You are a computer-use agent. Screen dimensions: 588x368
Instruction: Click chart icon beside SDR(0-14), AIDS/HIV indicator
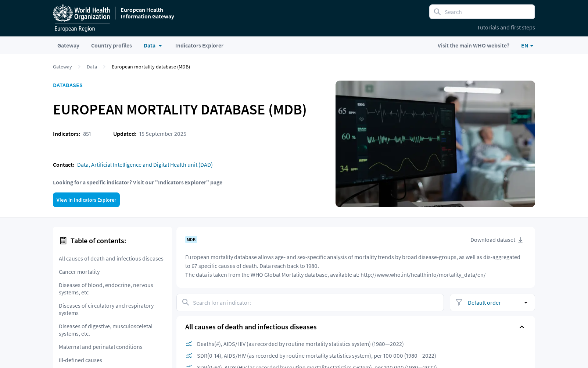pos(189,355)
